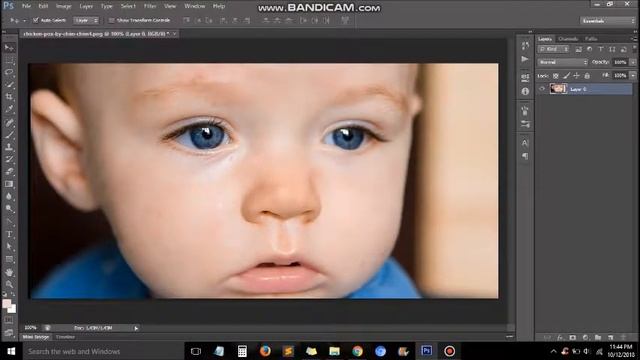This screenshot has width=640, height=360.
Task: Select the Horizontal Type tool
Action: tap(9, 234)
